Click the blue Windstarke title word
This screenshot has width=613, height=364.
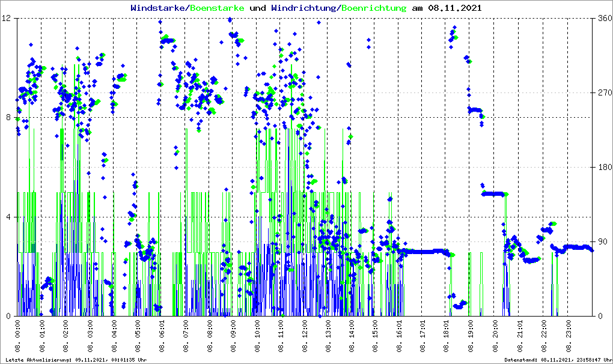pos(159,8)
